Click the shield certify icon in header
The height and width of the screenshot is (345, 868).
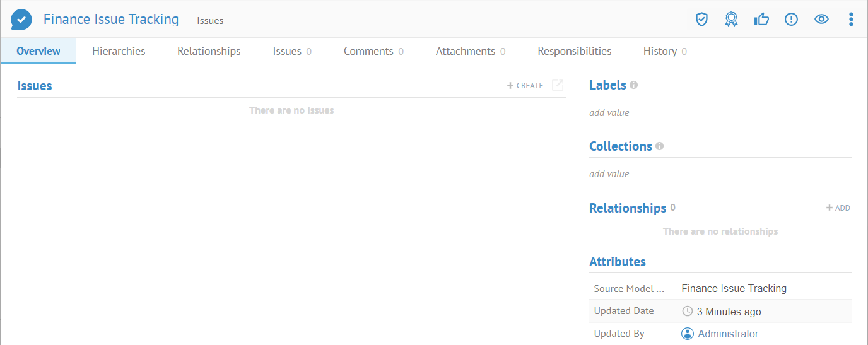701,20
